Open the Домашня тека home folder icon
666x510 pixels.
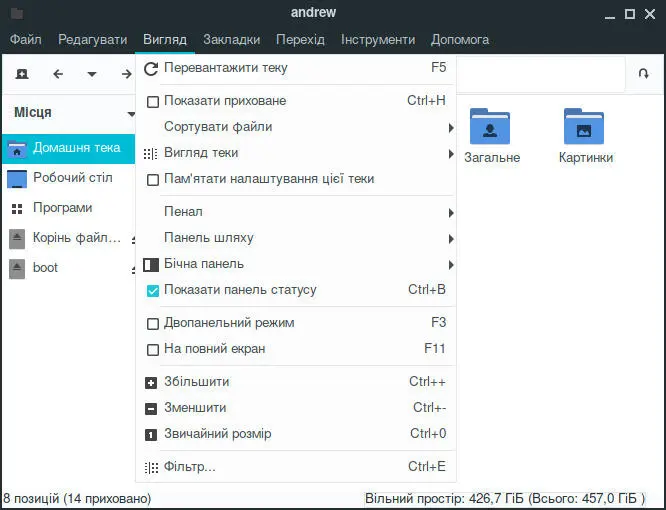point(17,149)
